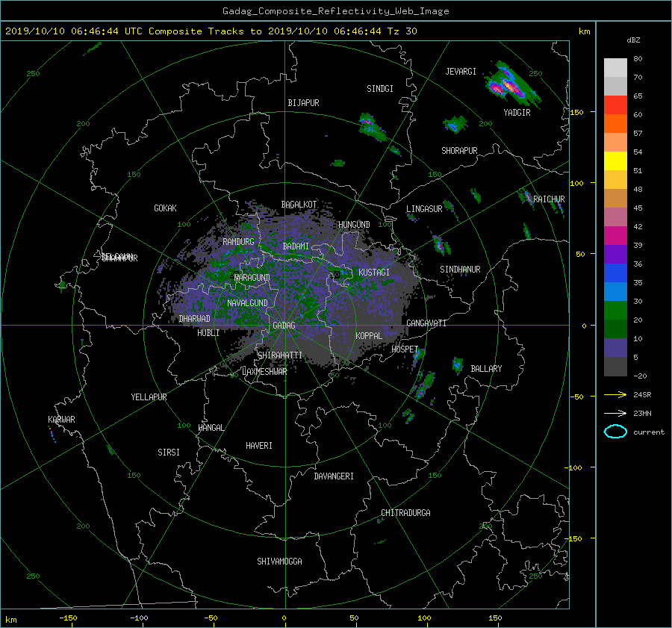The image size is (672, 628).
Task: Click the LAXMESHWAR city label
Action: [264, 372]
